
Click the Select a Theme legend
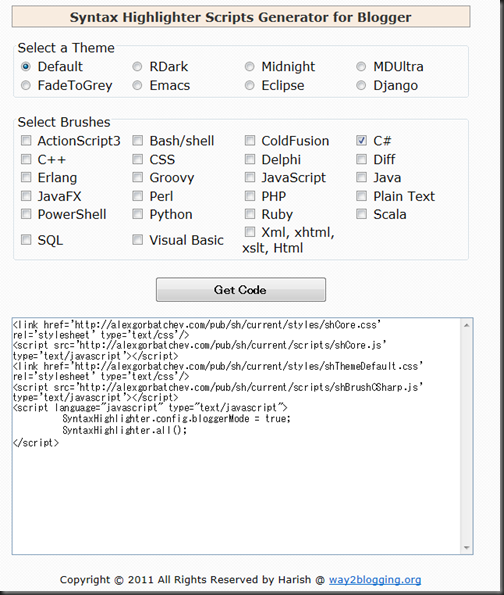pyautogui.click(x=66, y=48)
